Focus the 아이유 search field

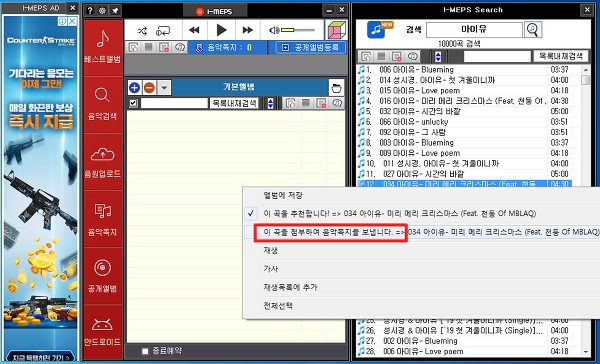(x=474, y=29)
